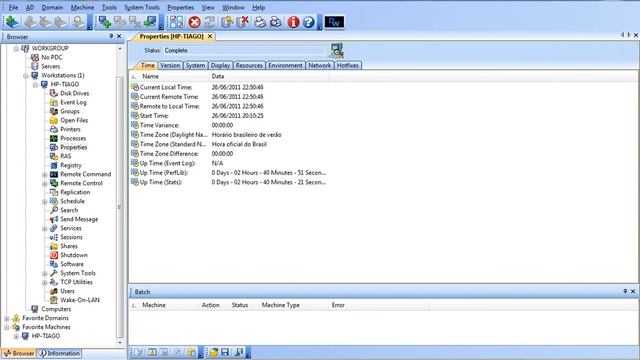Toggle auto-hide pin on Browser panel
640x360 pixels.
point(111,36)
